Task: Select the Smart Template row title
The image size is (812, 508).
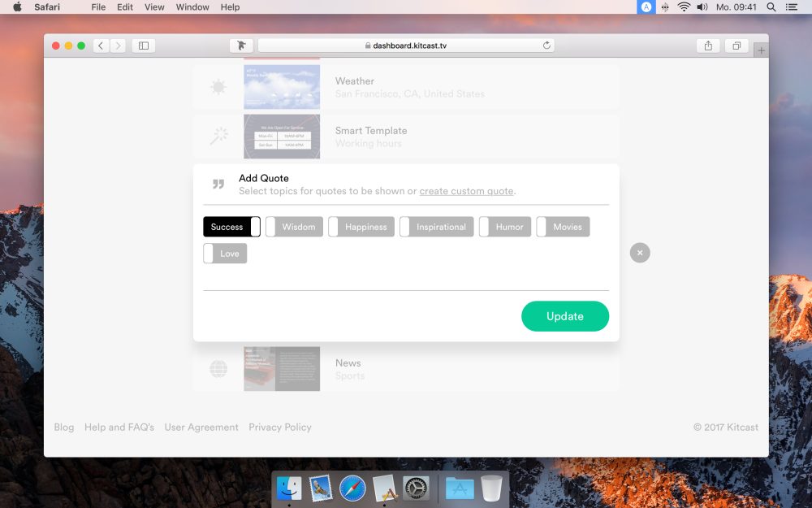Action: click(371, 131)
